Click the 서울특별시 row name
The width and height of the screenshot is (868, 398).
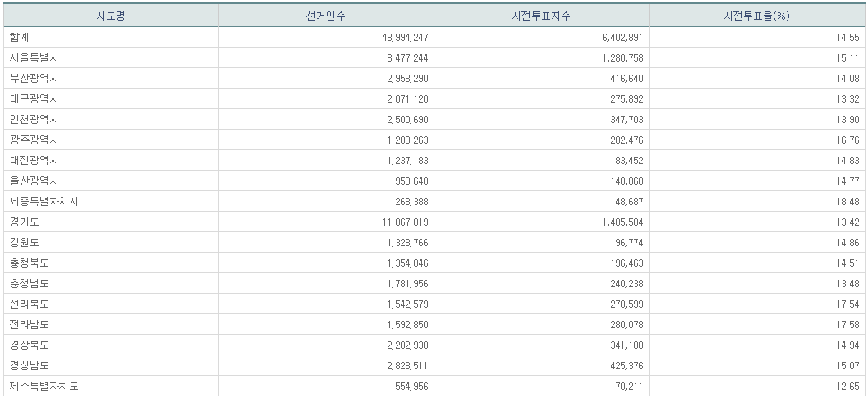point(34,57)
